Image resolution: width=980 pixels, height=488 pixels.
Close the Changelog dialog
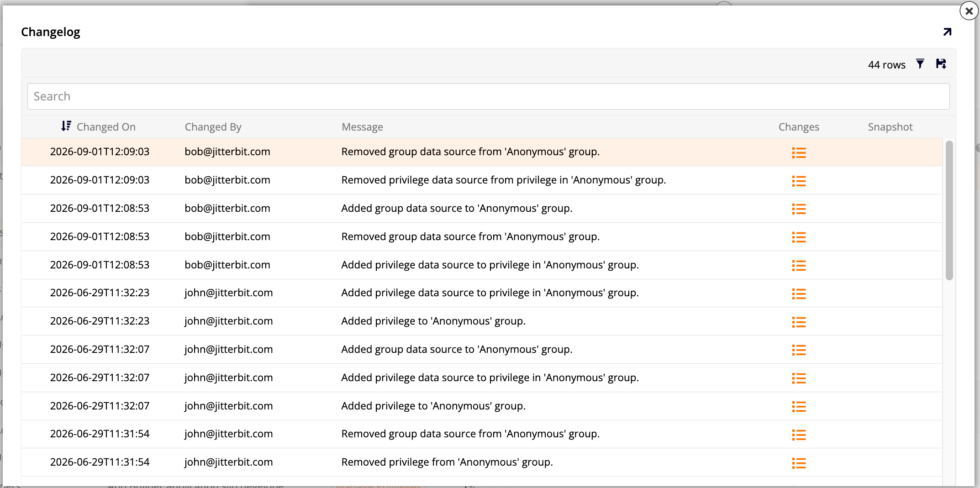tap(969, 11)
